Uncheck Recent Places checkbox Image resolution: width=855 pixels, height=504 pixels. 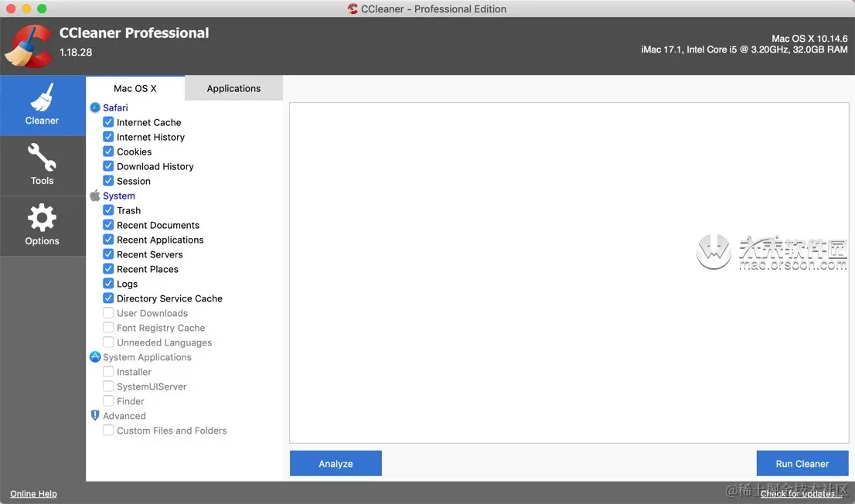click(x=108, y=269)
